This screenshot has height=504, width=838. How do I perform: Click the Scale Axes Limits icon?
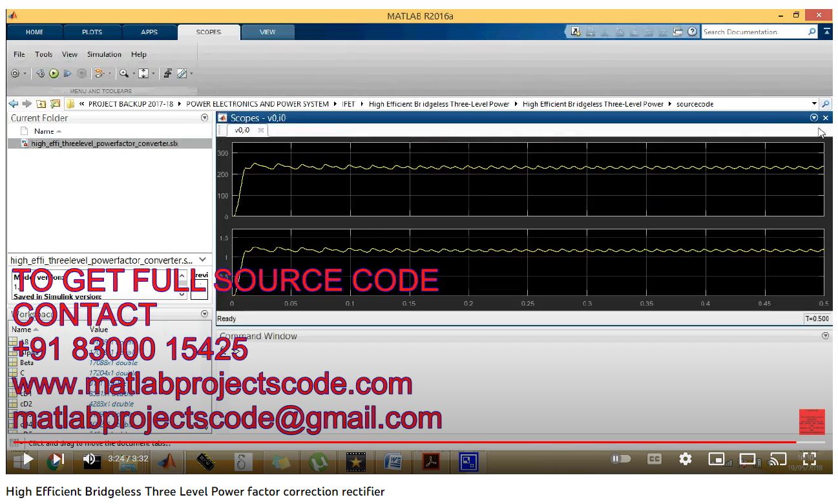click(x=143, y=74)
